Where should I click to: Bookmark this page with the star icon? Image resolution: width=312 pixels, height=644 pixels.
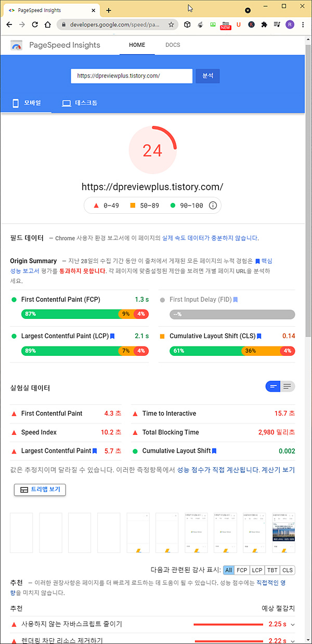coord(171,24)
